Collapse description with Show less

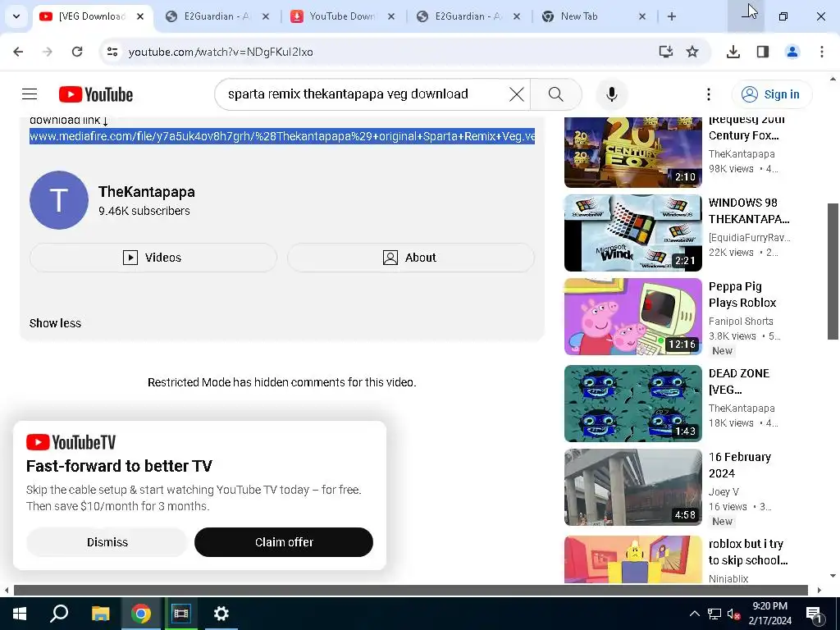tap(55, 323)
